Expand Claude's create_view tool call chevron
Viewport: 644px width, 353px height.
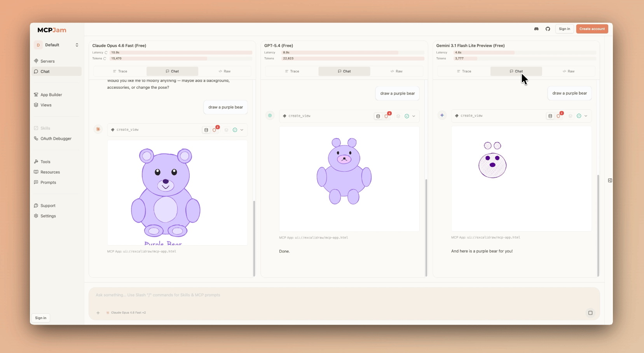(x=242, y=130)
